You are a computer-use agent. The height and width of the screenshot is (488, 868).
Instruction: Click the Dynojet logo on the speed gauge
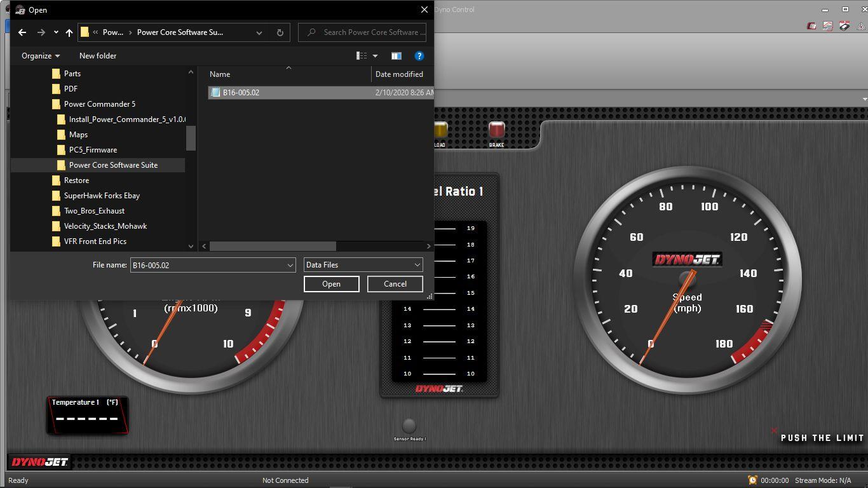pos(687,259)
